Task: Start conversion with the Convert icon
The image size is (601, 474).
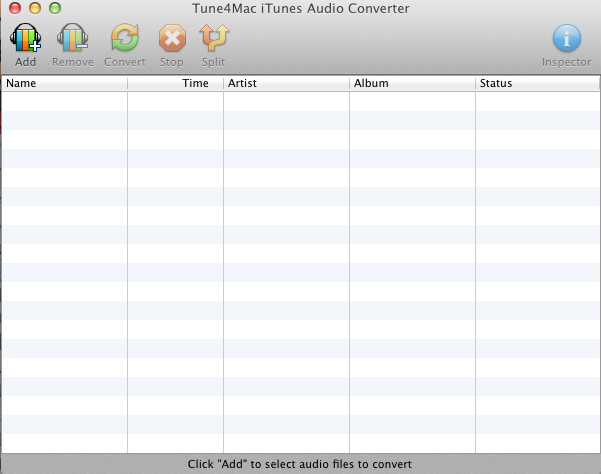Action: [x=125, y=38]
